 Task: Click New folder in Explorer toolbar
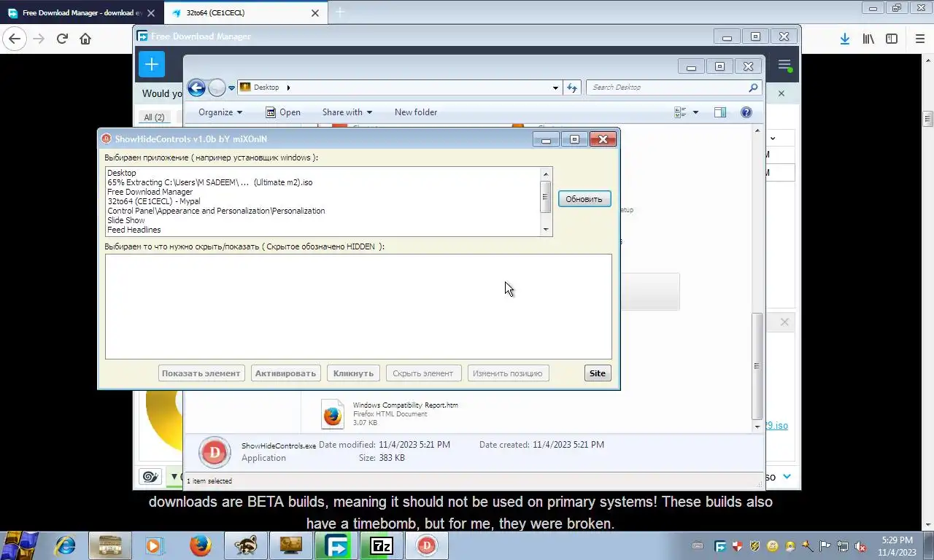(x=416, y=112)
